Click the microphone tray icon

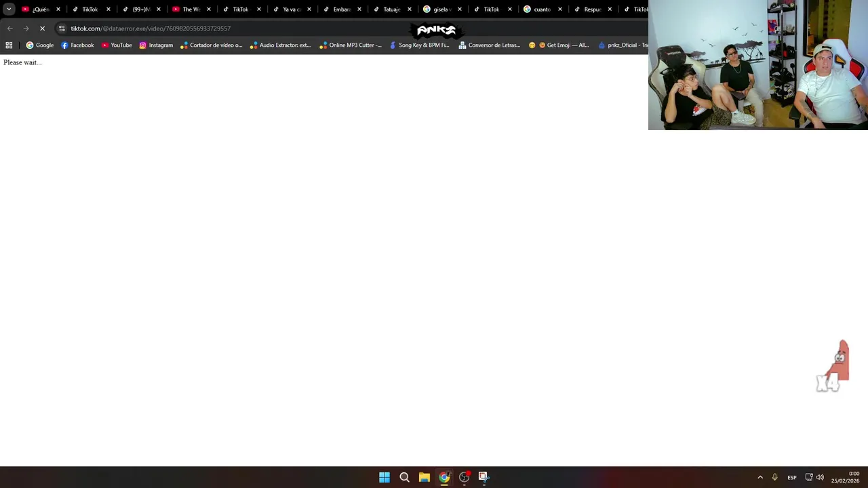click(x=774, y=477)
